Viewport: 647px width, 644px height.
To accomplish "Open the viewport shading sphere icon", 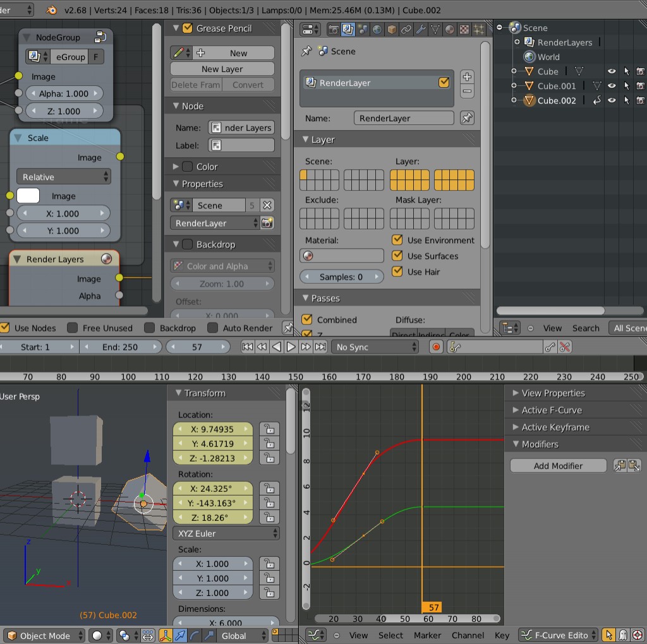I will (x=97, y=635).
